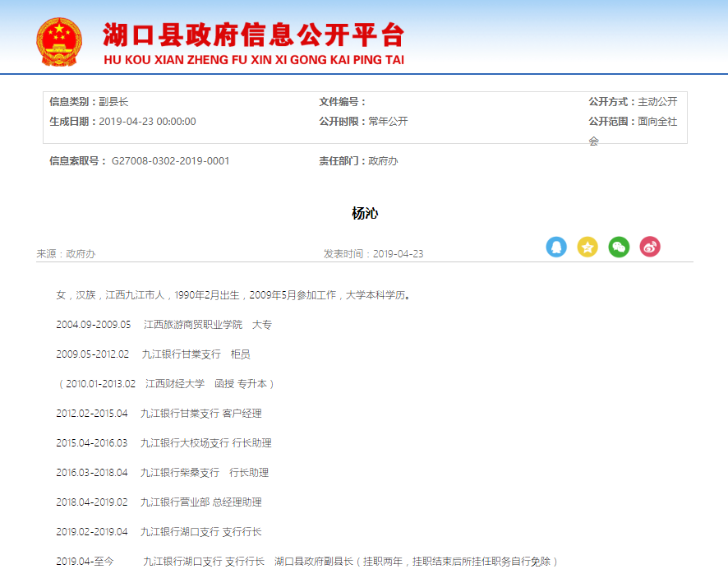Click the 2009.05-2012.02 柜员 line
The width and height of the screenshot is (728, 583).
pyautogui.click(x=153, y=354)
